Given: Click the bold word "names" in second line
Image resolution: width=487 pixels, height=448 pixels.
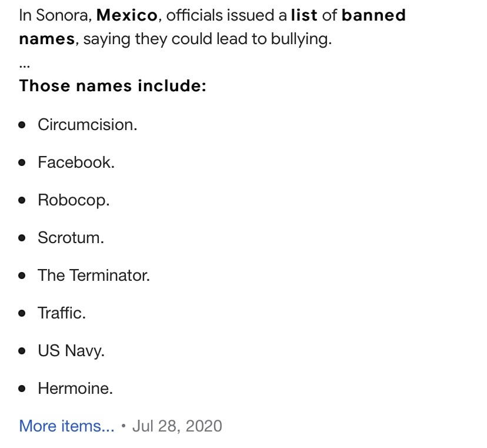Looking at the screenshot, I should [x=47, y=39].
